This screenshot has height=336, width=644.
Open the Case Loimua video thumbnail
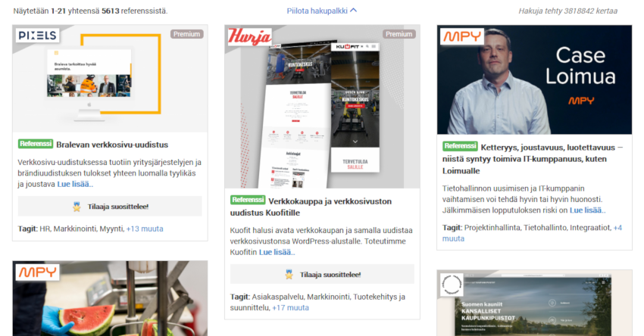[534, 79]
